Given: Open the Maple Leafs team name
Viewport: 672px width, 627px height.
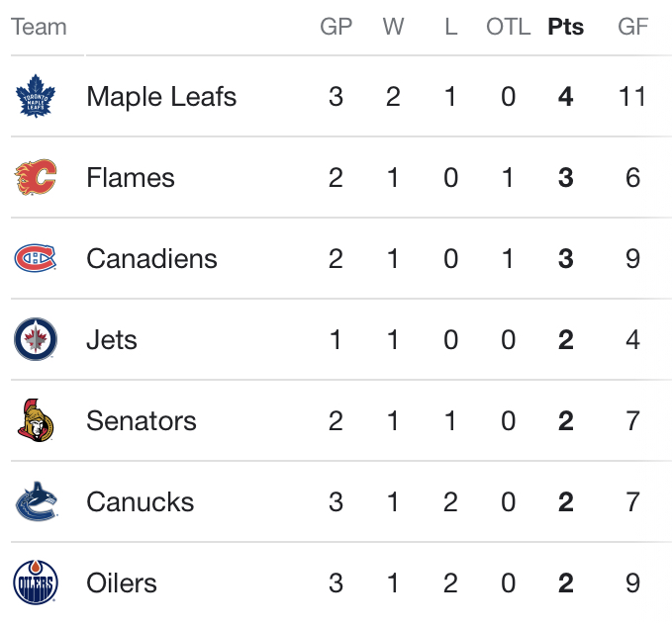Looking at the screenshot, I should [161, 96].
